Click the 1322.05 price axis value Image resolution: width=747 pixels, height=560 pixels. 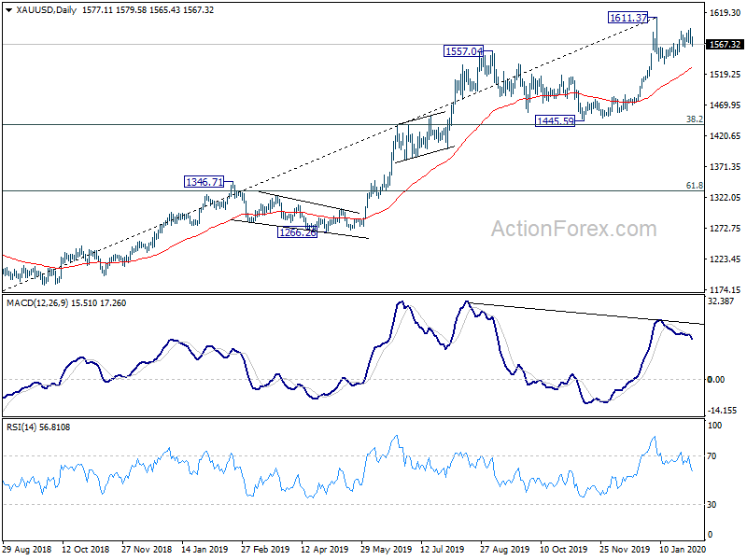726,198
